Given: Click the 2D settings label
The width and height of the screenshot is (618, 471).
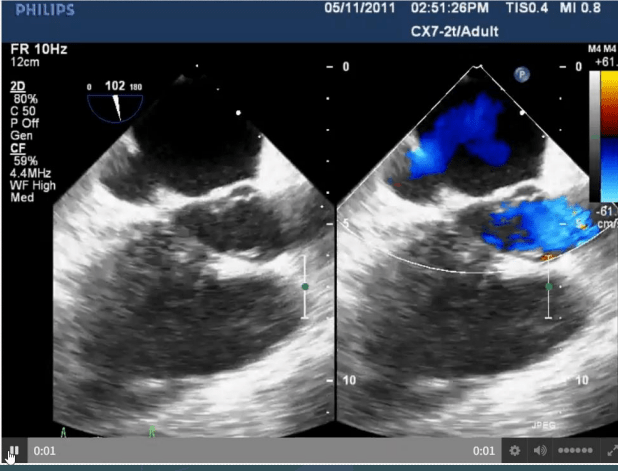Looking at the screenshot, I should point(17,87).
